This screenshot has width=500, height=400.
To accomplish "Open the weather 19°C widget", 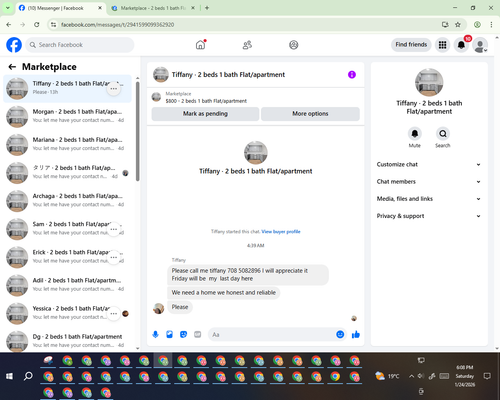I will point(387,376).
